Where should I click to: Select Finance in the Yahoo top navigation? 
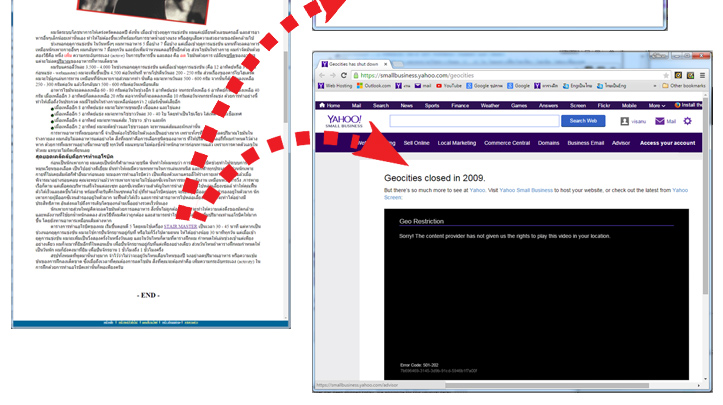click(460, 105)
